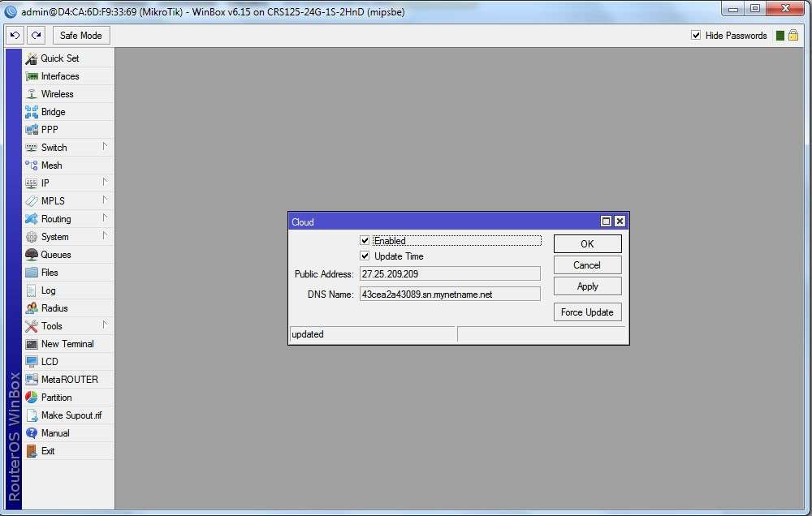Screen dimensions: 812x516
Task: Click the DNS Name text field
Action: (450, 295)
